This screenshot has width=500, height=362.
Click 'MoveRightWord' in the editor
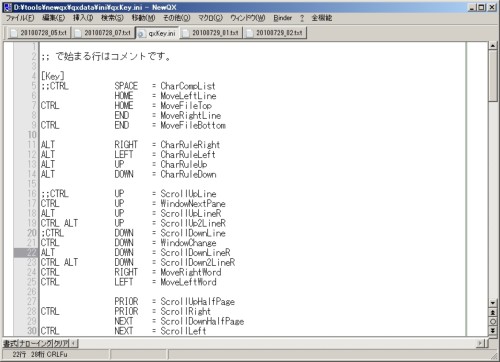191,272
